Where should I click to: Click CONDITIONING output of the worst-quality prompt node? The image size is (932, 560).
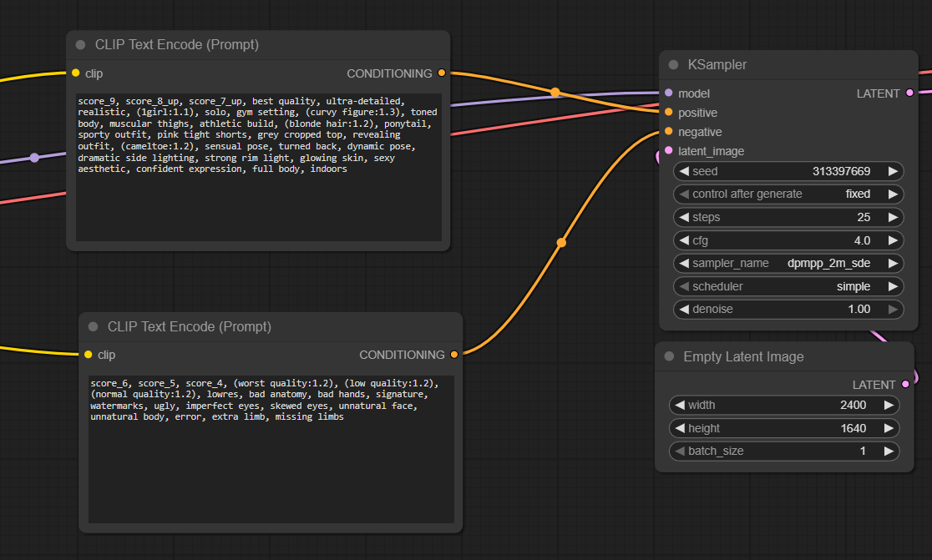coord(453,355)
